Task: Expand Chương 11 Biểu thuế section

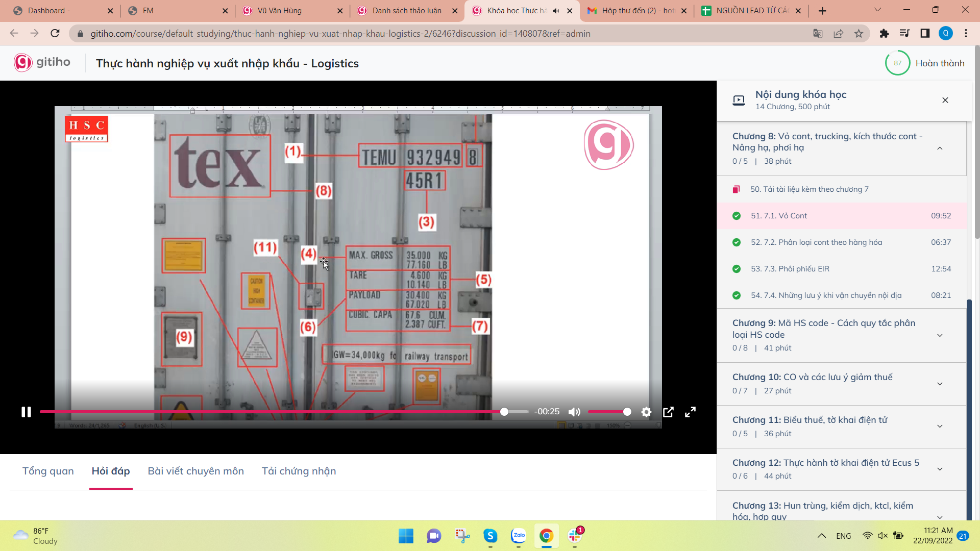Action: click(940, 427)
